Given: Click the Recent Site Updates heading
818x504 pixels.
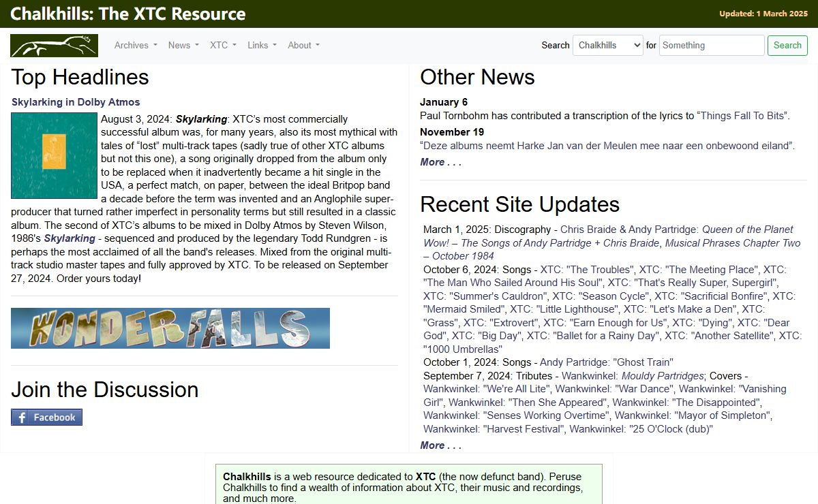Looking at the screenshot, I should tap(520, 204).
